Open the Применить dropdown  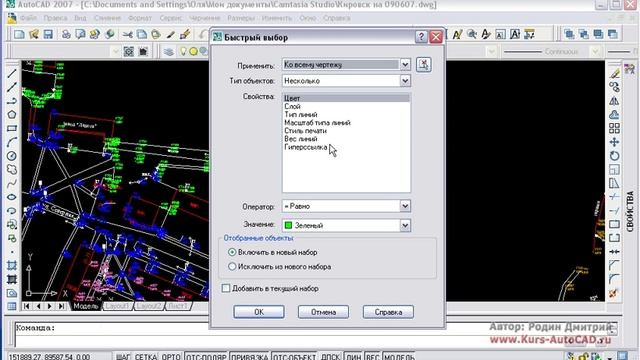tap(405, 64)
